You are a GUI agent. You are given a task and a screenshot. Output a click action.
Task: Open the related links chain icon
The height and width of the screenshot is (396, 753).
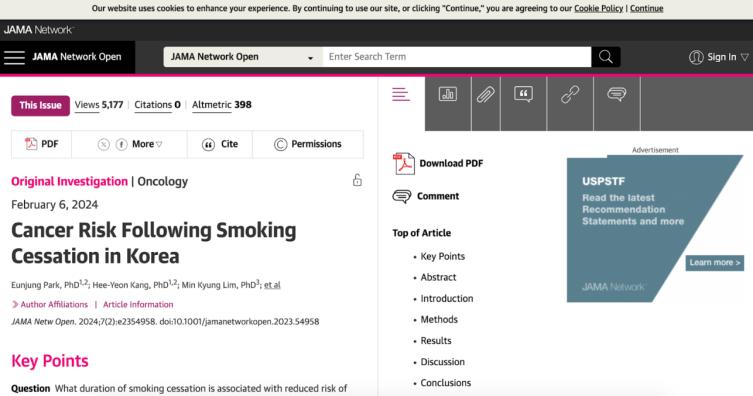(x=570, y=95)
